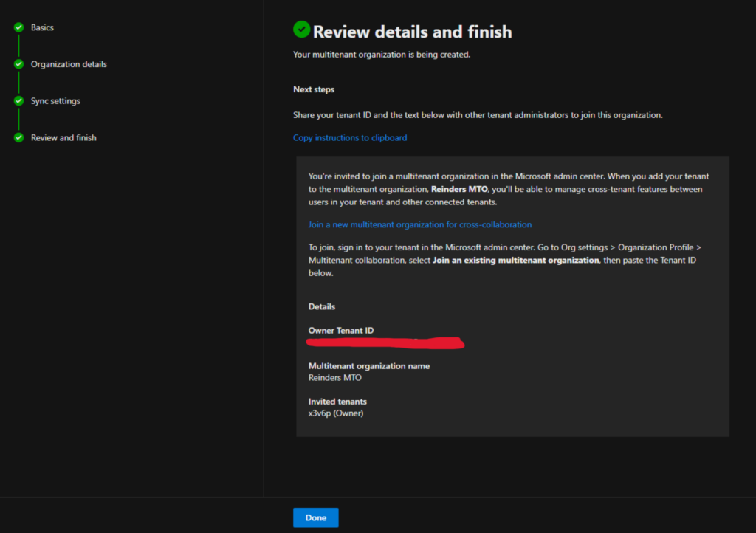This screenshot has height=533, width=756.
Task: Click 'Your multitenant organization is being created' text
Action: pyautogui.click(x=382, y=55)
